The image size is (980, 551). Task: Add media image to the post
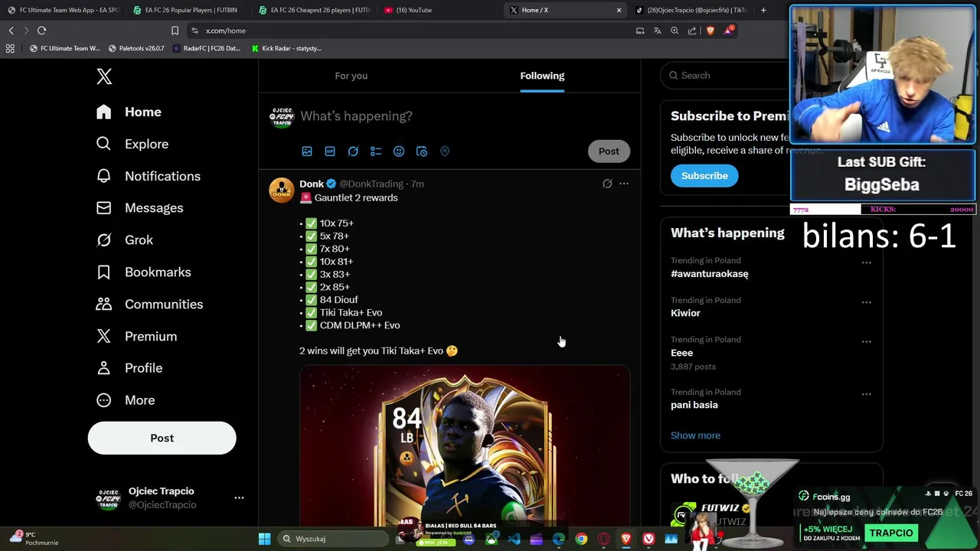[307, 152]
